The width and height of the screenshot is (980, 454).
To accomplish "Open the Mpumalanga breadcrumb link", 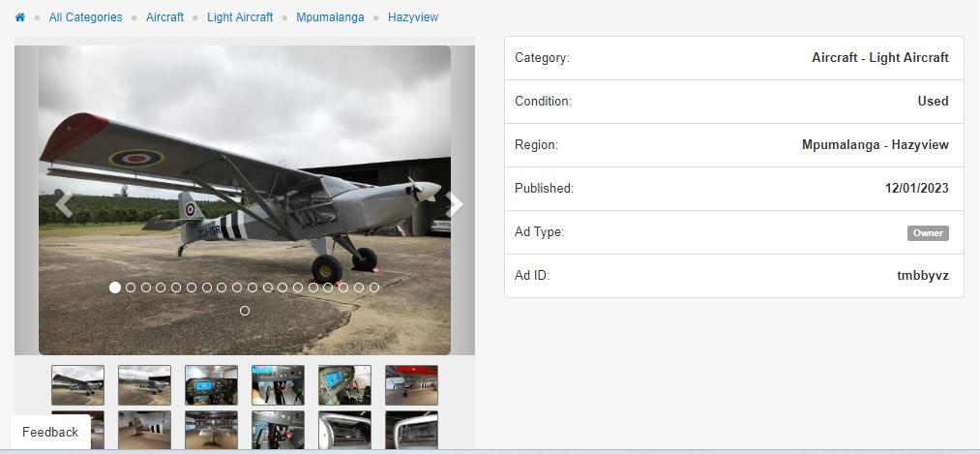I will [x=330, y=17].
